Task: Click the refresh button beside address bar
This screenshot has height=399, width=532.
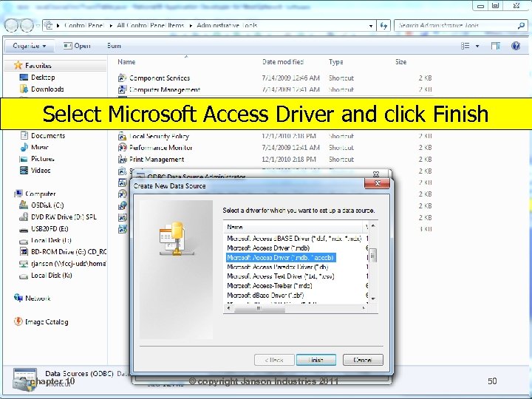Action: (x=383, y=25)
